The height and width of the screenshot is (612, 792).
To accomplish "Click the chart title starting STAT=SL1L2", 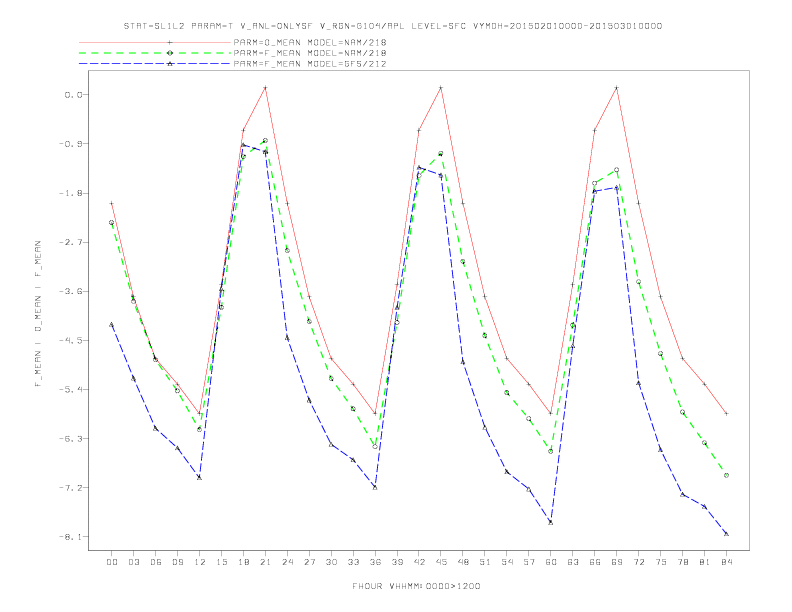I will 393,26.
